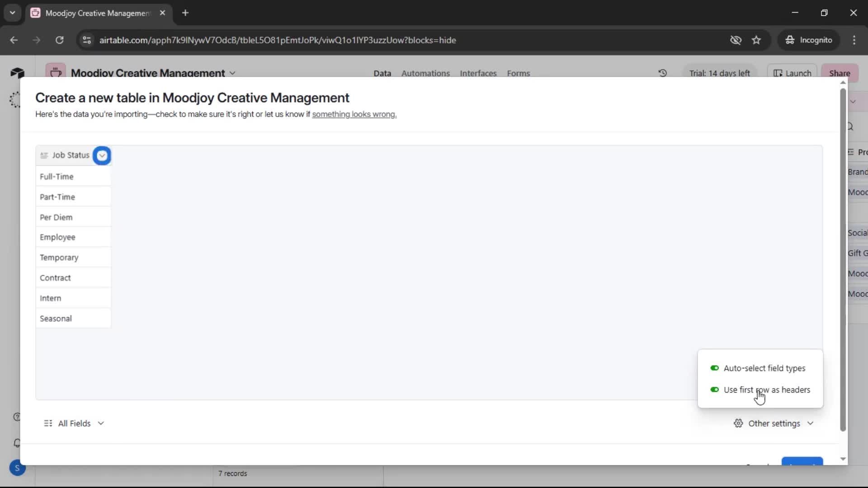Open the All Fields dropdown
Screen dimensions: 868x488
pyautogui.click(x=74, y=423)
